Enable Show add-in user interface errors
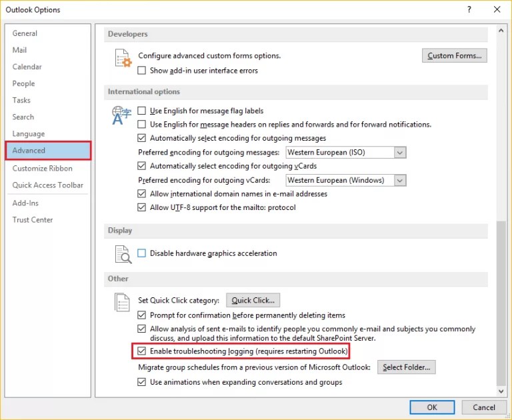512x420 pixels. pyautogui.click(x=141, y=71)
